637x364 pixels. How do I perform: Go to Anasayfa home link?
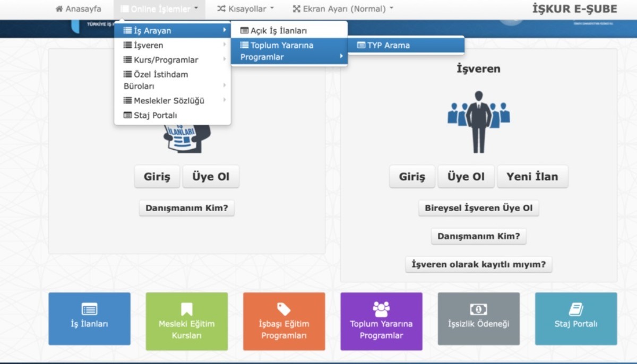pos(78,9)
